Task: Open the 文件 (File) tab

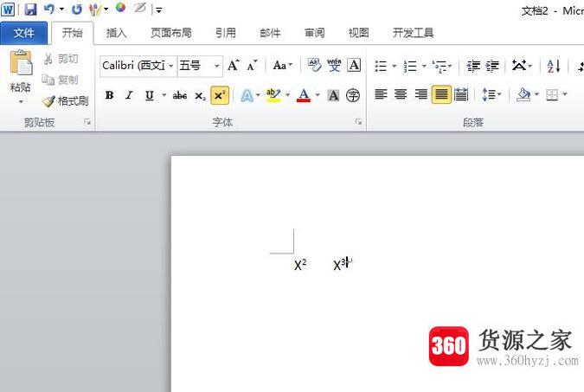Action: [x=24, y=33]
